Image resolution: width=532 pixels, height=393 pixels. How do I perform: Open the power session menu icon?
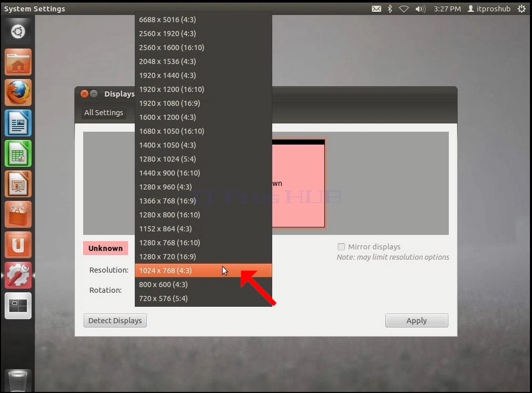(x=522, y=9)
